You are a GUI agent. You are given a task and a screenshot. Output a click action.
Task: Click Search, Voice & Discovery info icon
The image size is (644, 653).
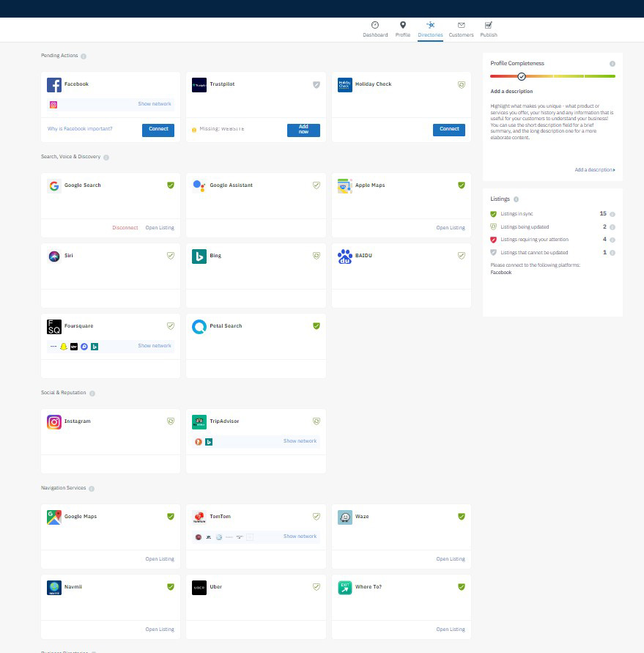[x=106, y=158]
